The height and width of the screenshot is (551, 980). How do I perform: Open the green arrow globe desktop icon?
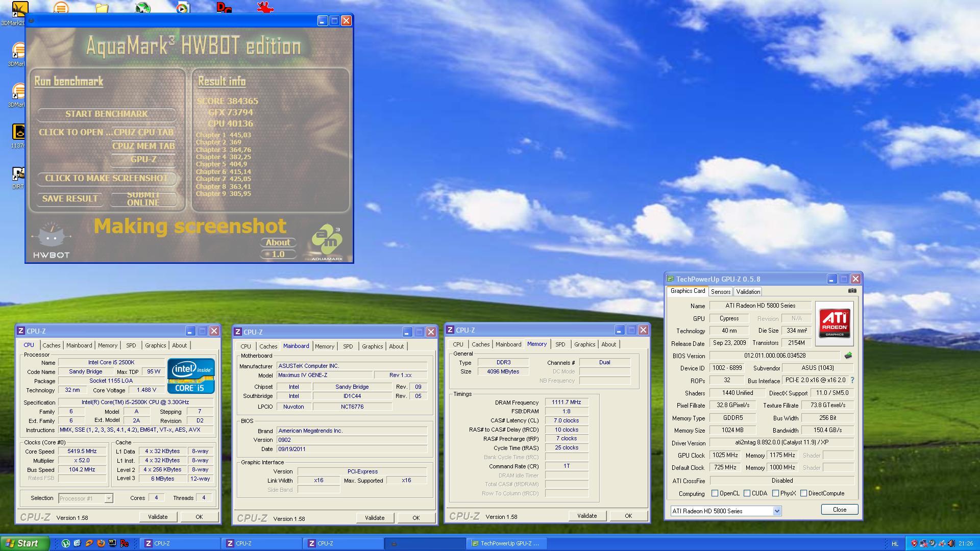point(143,7)
